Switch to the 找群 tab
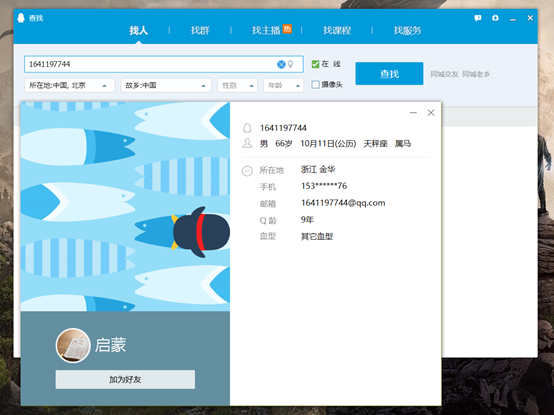 pyautogui.click(x=200, y=30)
